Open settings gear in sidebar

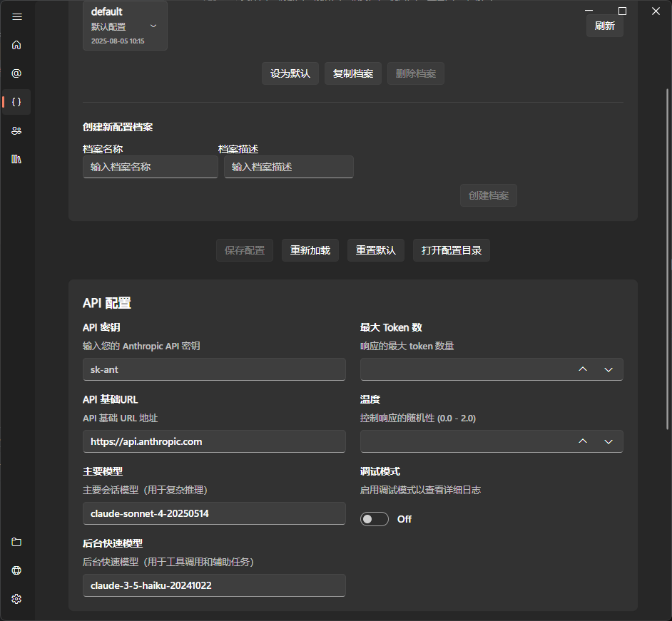(16, 599)
